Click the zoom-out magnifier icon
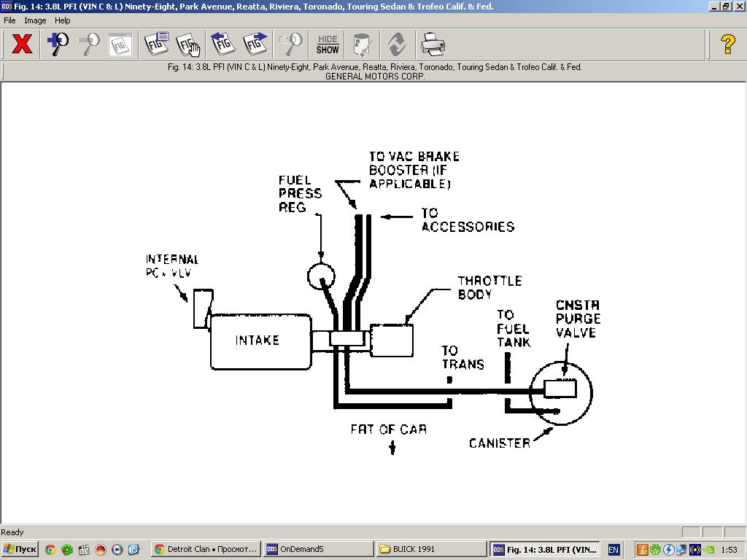Viewport: 747px width, 560px height. click(89, 44)
